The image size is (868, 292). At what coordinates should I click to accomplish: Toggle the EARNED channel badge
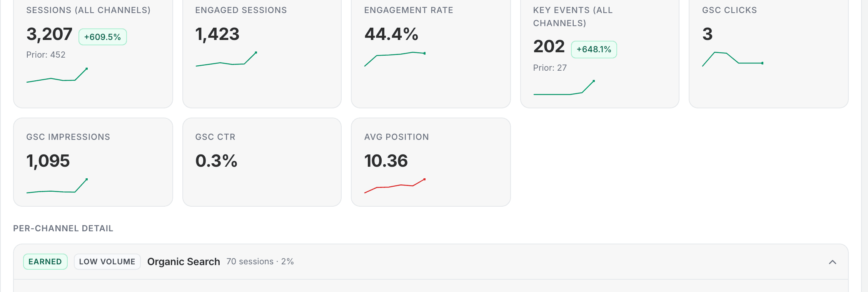point(45,262)
